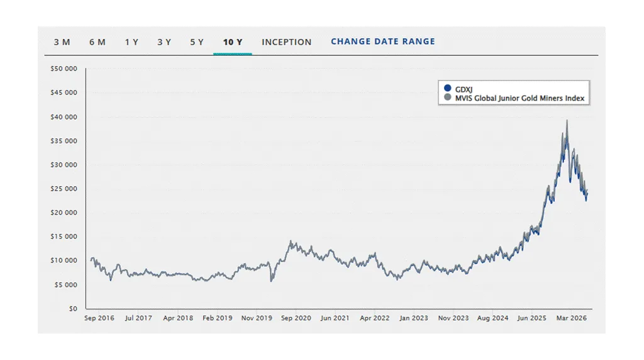Click the $25 000 y-axis label
644x360 pixels.
[x=64, y=189]
